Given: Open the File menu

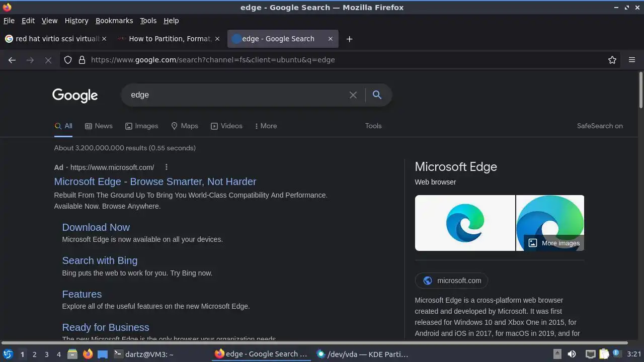Looking at the screenshot, I should coord(9,21).
